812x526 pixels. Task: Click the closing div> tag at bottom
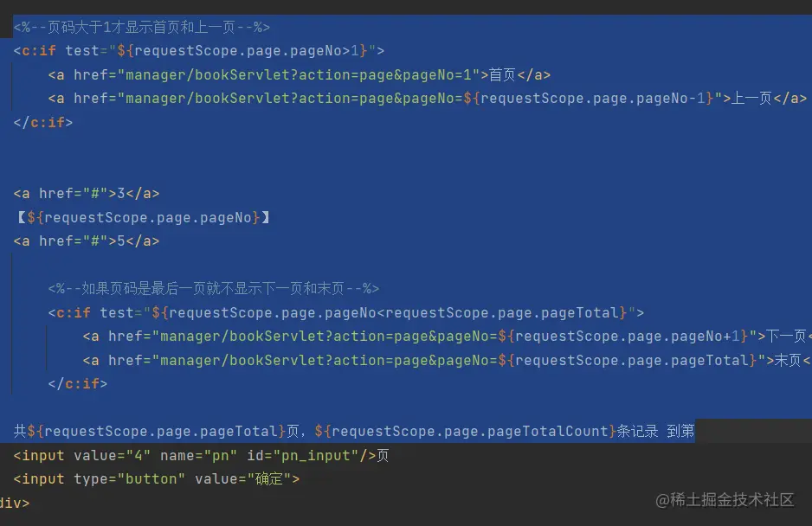point(15,503)
